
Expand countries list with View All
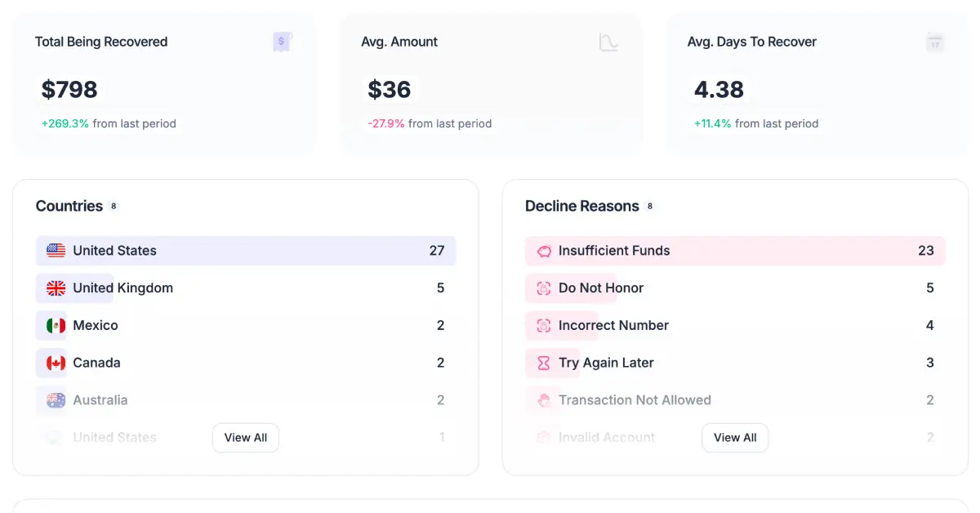pyautogui.click(x=246, y=438)
